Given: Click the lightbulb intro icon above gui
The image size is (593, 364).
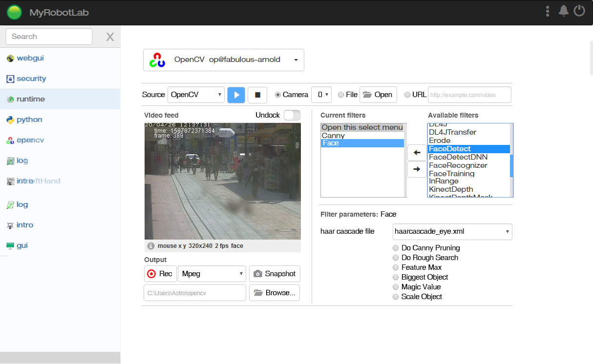Looking at the screenshot, I should (10, 225).
